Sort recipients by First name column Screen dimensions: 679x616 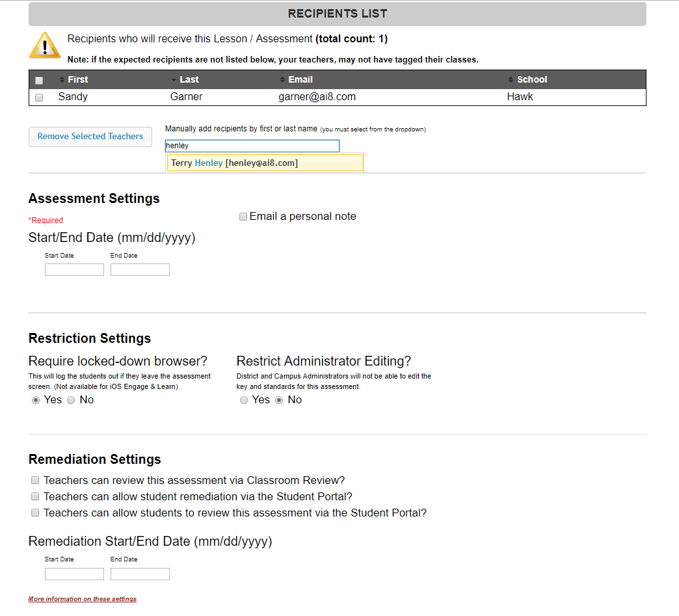point(77,79)
